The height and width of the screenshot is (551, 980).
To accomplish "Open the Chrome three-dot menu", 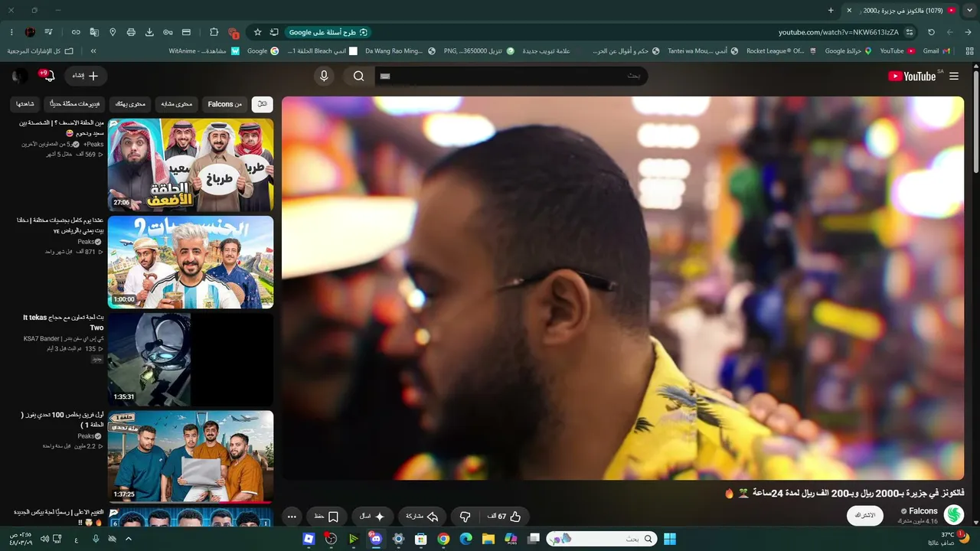I will click(11, 32).
